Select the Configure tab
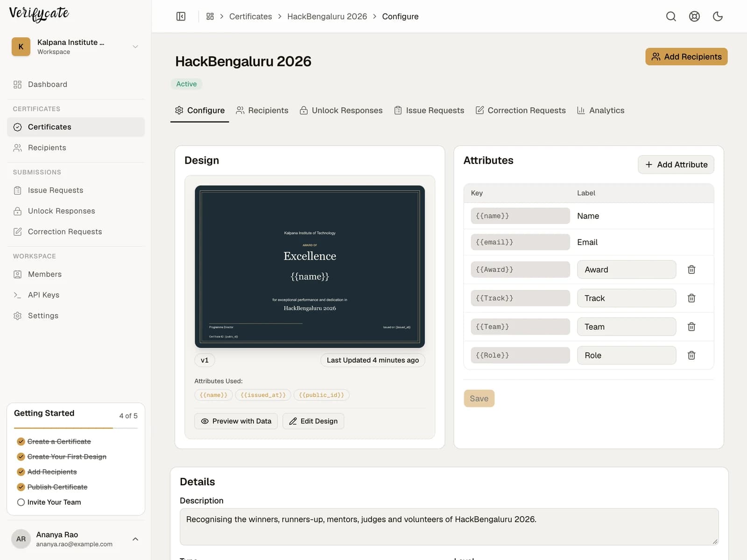Image resolution: width=747 pixels, height=560 pixels. pyautogui.click(x=200, y=111)
